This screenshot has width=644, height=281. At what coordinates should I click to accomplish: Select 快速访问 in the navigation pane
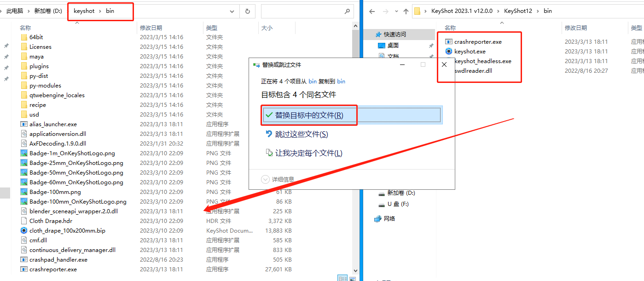[395, 35]
